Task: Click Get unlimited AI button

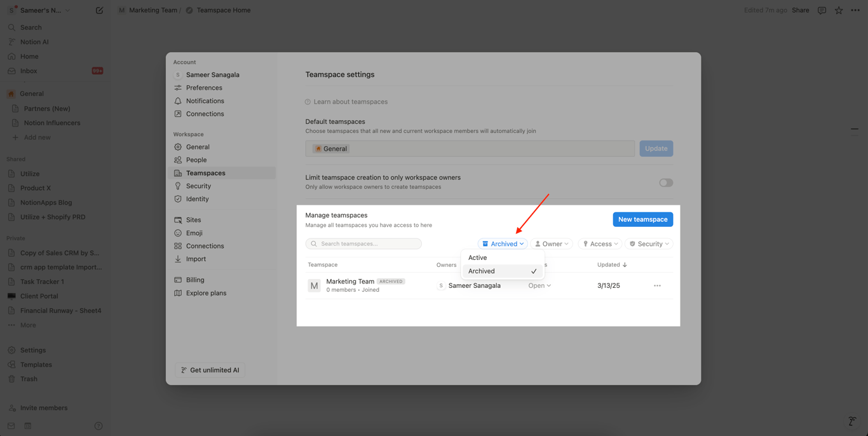Action: (x=210, y=370)
